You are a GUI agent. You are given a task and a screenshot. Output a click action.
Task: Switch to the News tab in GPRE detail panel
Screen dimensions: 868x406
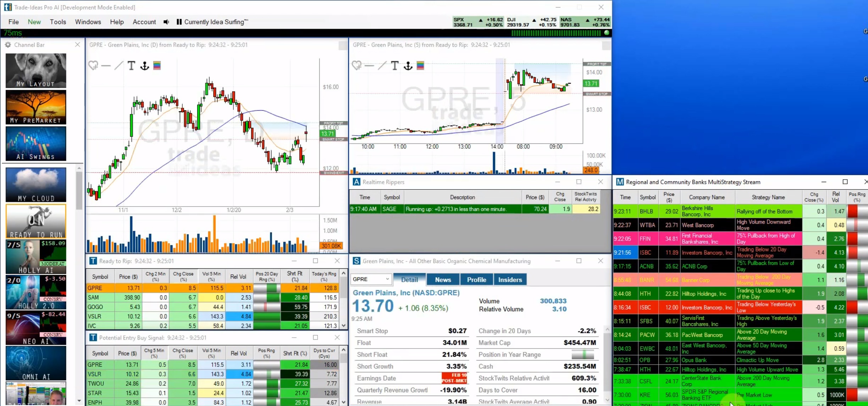click(443, 280)
